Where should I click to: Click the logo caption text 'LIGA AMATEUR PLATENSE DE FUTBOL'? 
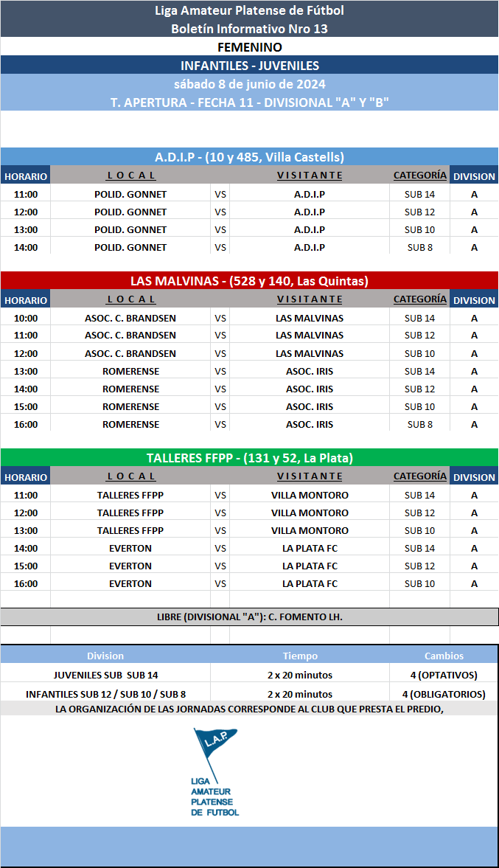click(214, 796)
